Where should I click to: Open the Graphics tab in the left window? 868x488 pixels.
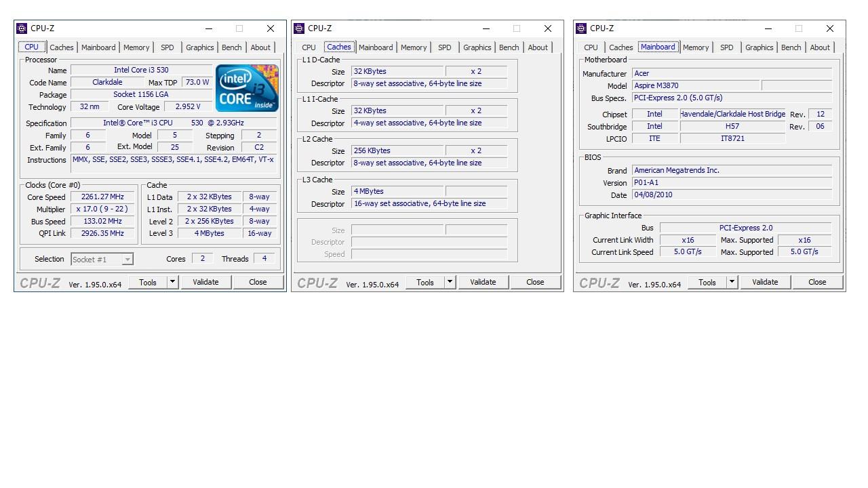[199, 47]
